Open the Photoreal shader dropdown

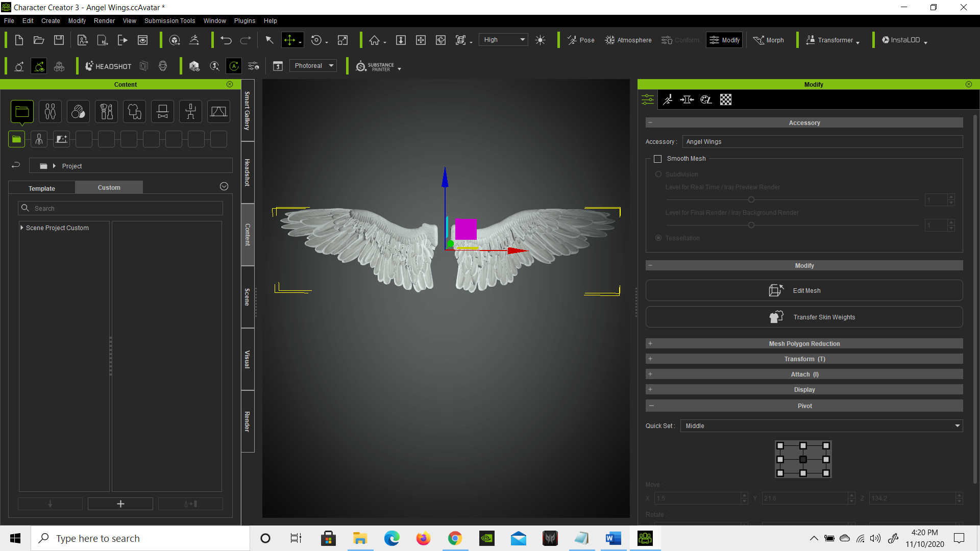coord(313,66)
